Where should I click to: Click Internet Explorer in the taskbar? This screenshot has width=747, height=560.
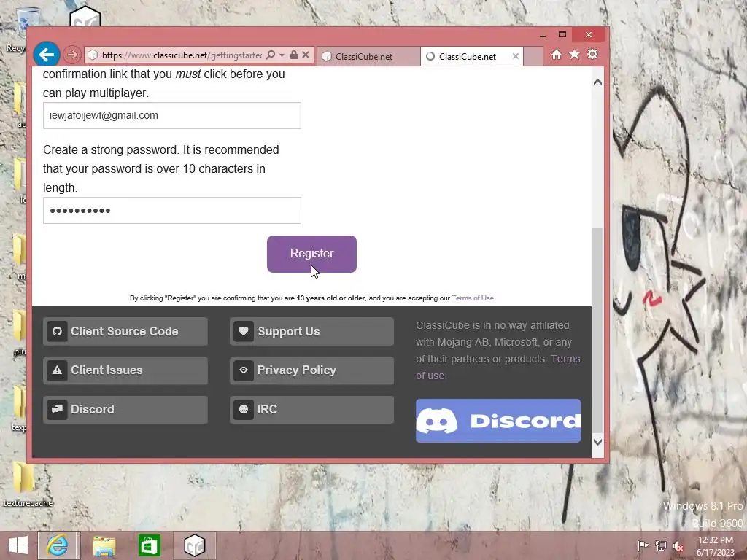[58, 545]
